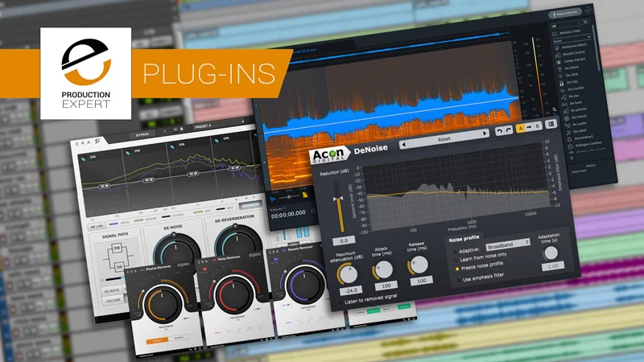The width and height of the screenshot is (644, 362).
Task: Click the Maximum attenuation field showing -24.0
Action: (351, 290)
